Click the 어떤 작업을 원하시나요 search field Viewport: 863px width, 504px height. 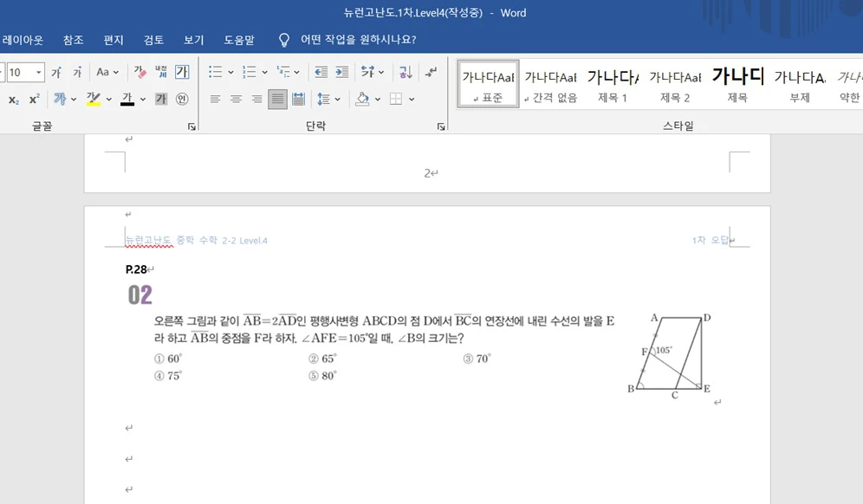355,39
